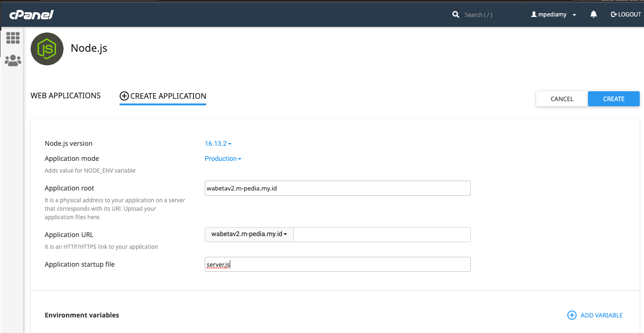Select the Create Application tab

(168, 96)
